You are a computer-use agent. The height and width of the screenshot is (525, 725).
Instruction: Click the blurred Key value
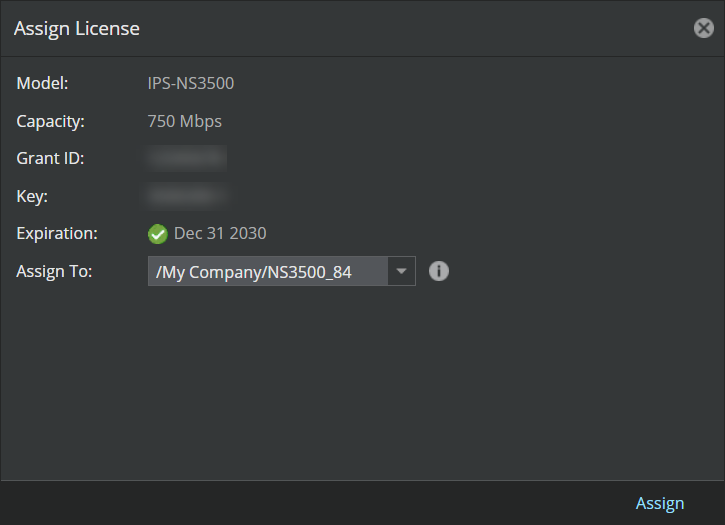click(x=186, y=196)
